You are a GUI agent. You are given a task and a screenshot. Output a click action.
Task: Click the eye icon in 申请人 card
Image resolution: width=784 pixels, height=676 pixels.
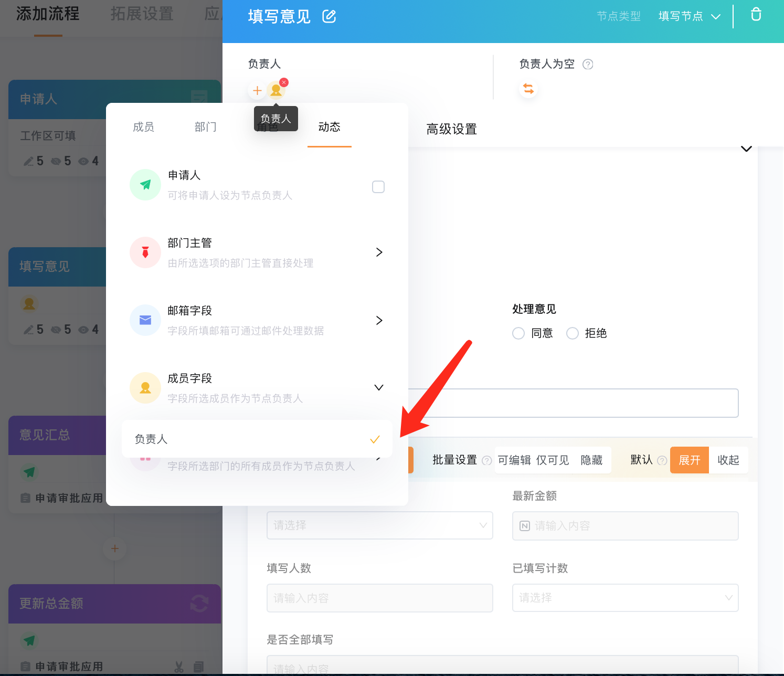83,161
